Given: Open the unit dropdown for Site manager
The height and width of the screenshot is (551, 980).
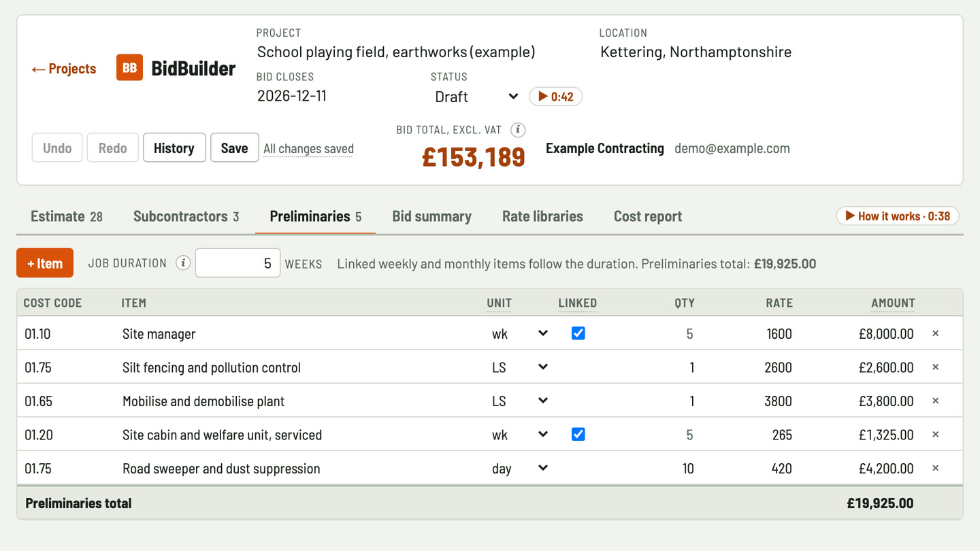Looking at the screenshot, I should click(519, 333).
